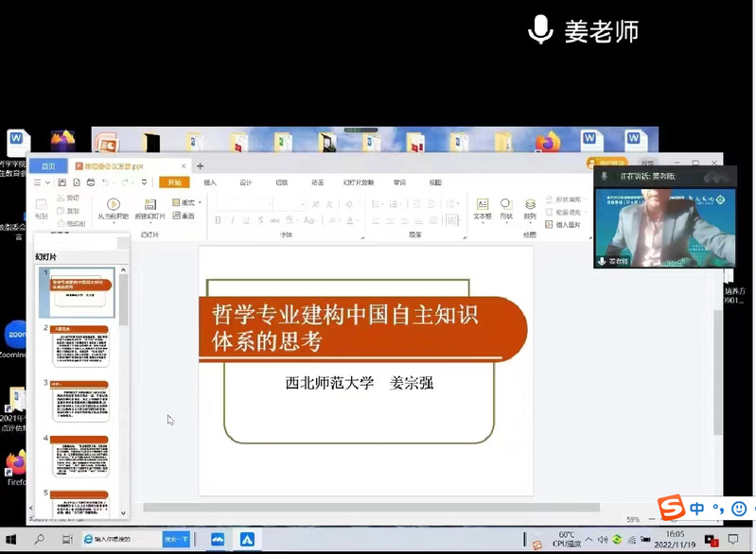
Task: Open the 形状 shapes tool
Action: pyautogui.click(x=506, y=204)
